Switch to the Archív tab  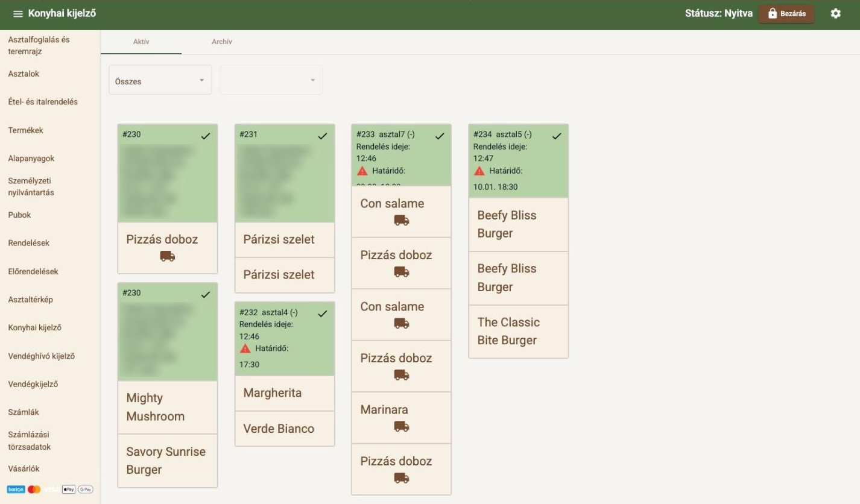click(x=222, y=42)
